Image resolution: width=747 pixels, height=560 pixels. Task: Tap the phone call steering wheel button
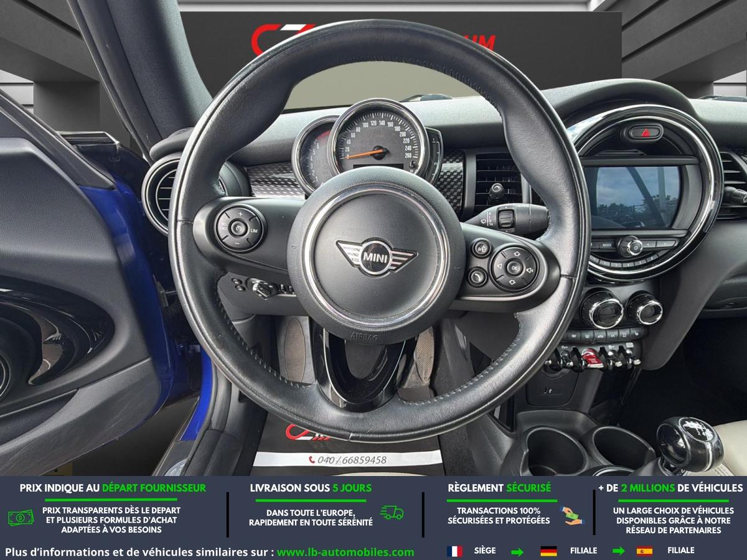(477, 276)
